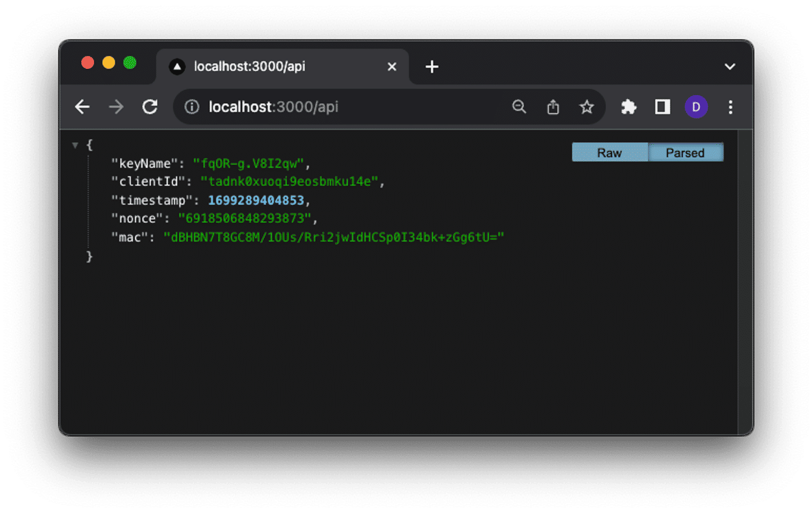Click the back navigation arrow
812x513 pixels.
click(82, 107)
